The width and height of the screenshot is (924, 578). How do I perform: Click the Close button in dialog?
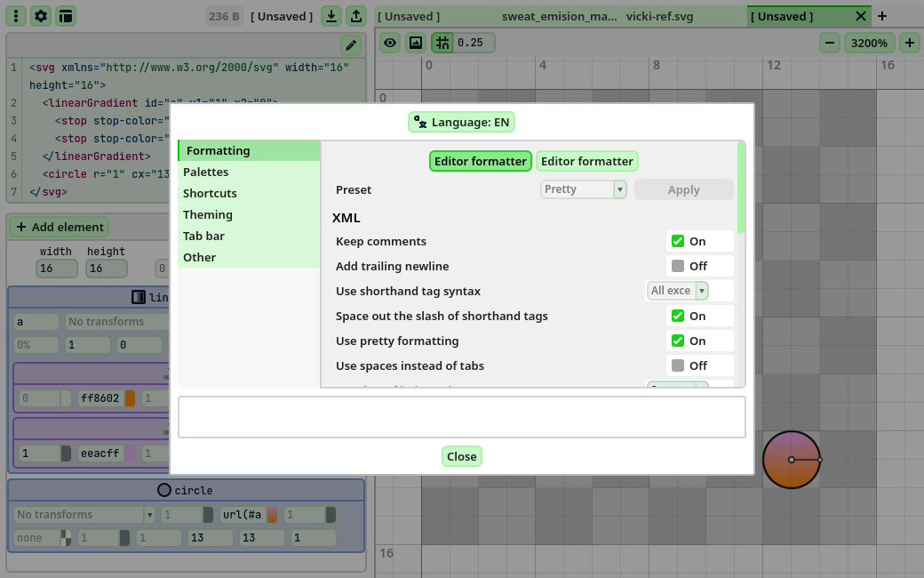pyautogui.click(x=462, y=456)
